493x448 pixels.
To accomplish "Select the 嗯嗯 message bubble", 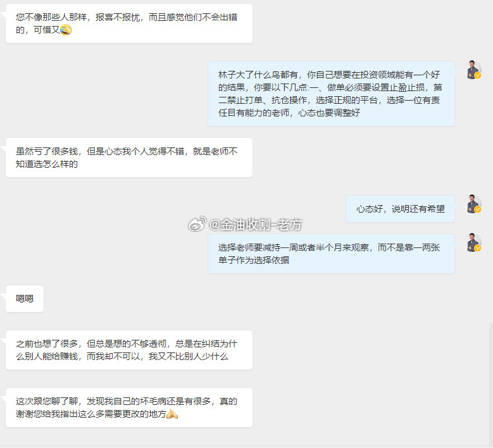I will click(25, 299).
